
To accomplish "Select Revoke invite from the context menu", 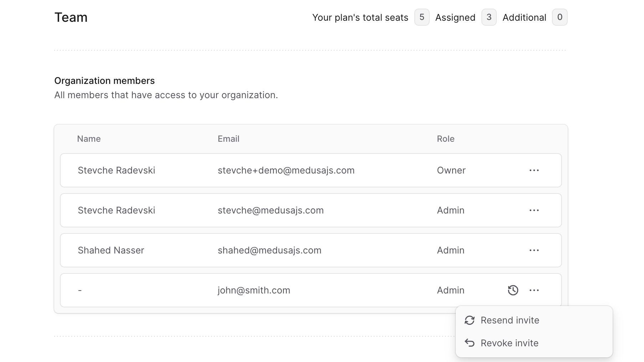I will click(x=509, y=343).
